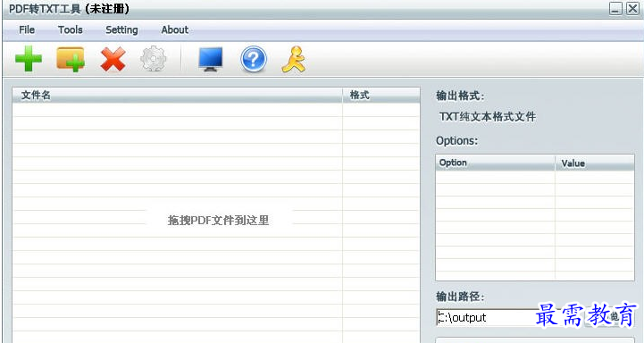Close the PDF转TXT工具 window
The image size is (644, 343).
(x=632, y=8)
